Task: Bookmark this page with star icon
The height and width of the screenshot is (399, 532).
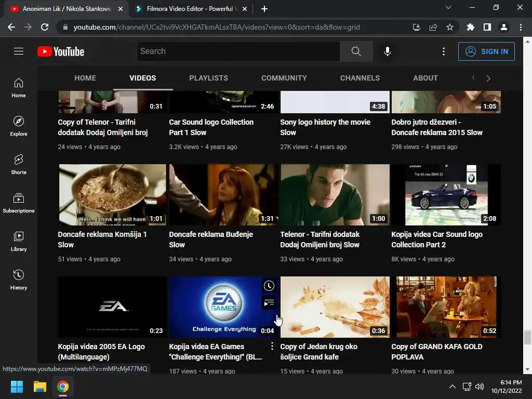Action: (x=450, y=27)
